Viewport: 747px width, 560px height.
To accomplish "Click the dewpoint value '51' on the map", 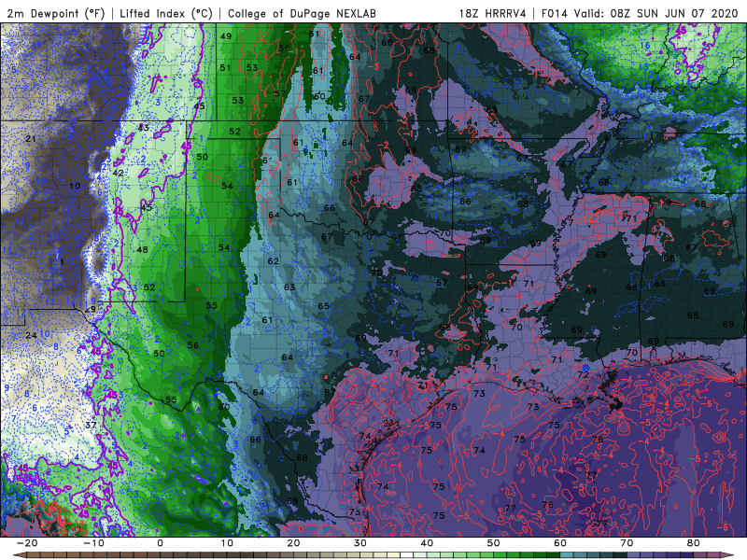I will (225, 68).
